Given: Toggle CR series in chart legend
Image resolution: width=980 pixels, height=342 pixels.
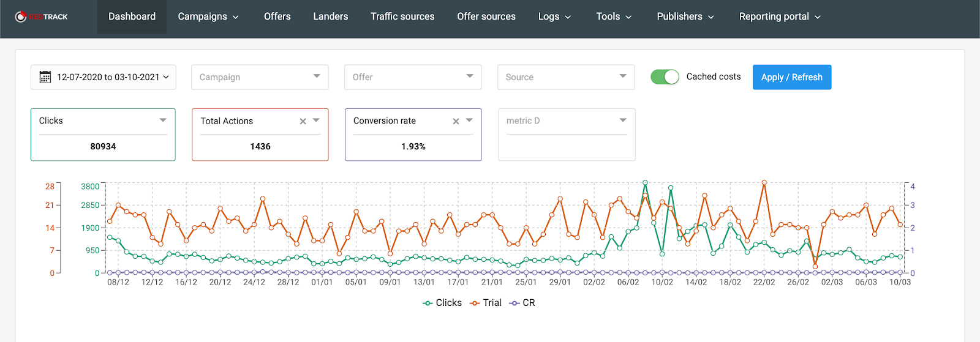Looking at the screenshot, I should [522, 303].
